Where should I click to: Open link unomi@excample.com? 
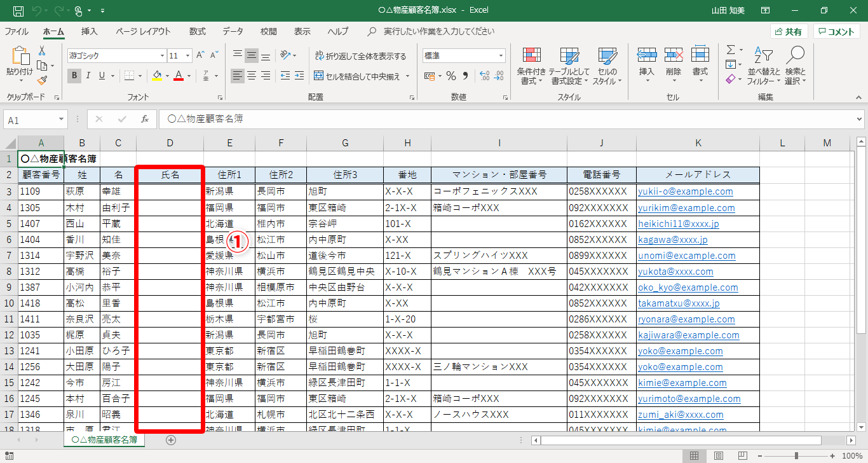(x=687, y=256)
